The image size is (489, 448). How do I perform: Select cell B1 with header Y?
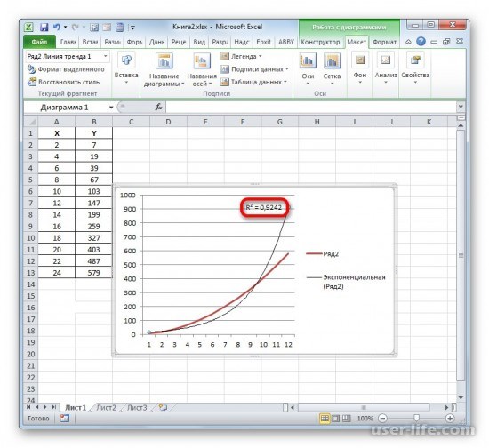(x=93, y=133)
